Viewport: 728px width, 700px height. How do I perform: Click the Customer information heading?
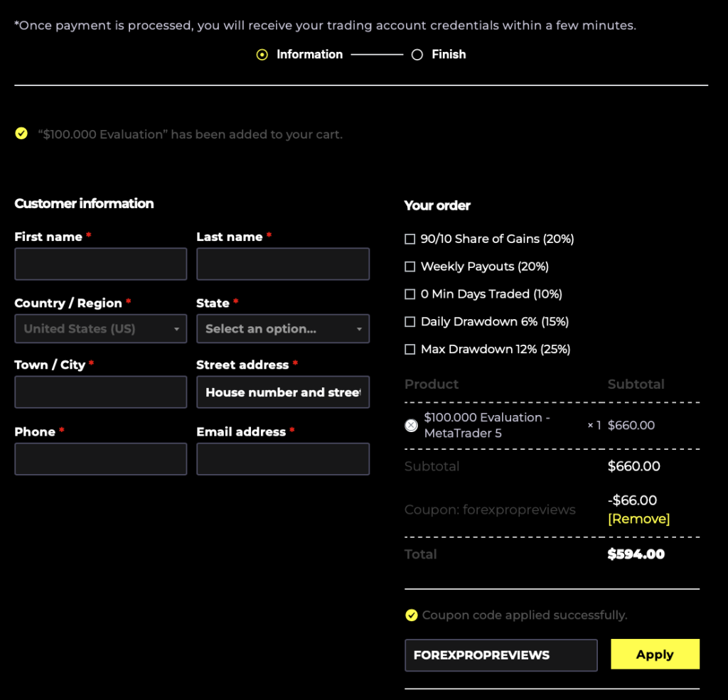coord(84,203)
